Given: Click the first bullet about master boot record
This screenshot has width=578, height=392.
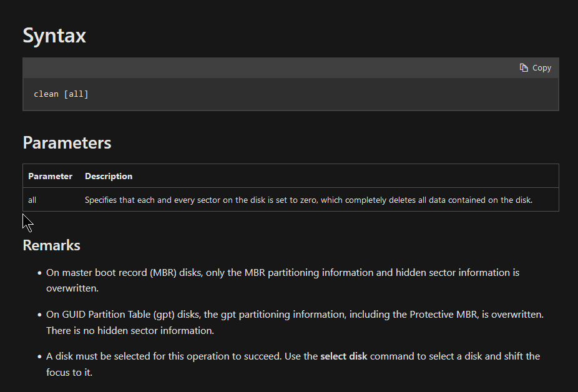Looking at the screenshot, I should coord(282,273).
